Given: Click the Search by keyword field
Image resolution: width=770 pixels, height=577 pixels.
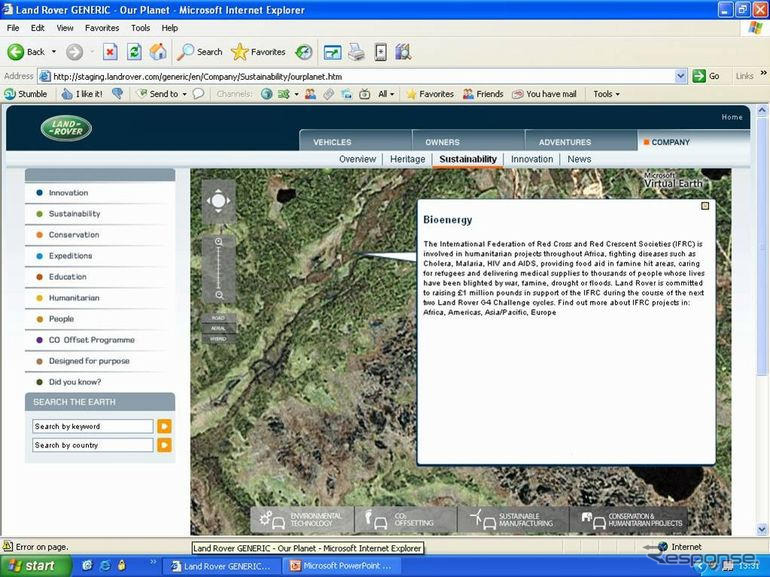Looking at the screenshot, I should coord(93,426).
